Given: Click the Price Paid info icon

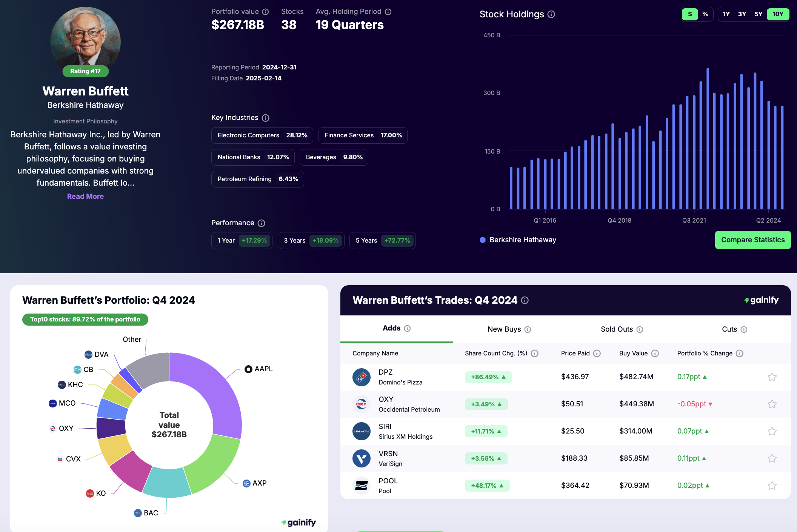Looking at the screenshot, I should pos(597,354).
